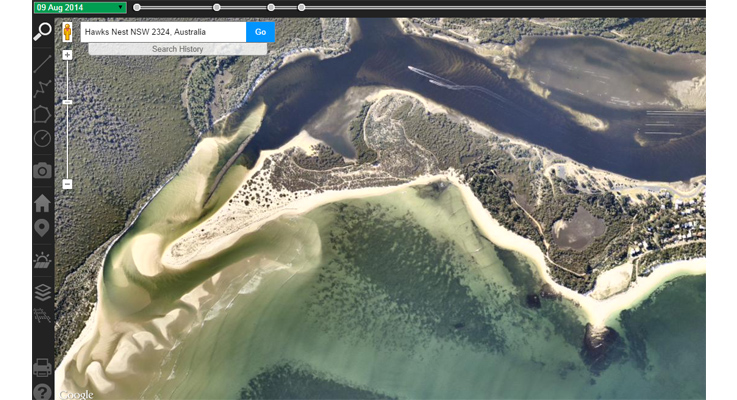The width and height of the screenshot is (737, 400).
Task: Open the map layers icon
Action: coord(42,292)
